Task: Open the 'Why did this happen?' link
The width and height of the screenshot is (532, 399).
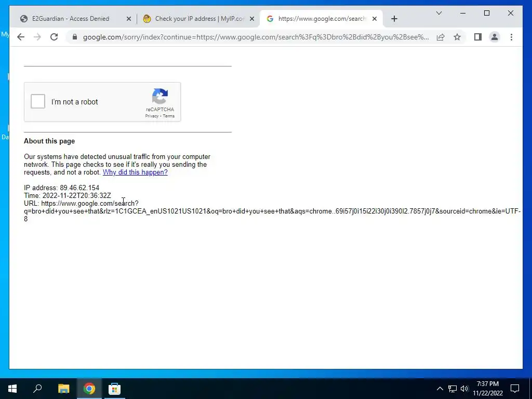Action: click(x=135, y=172)
